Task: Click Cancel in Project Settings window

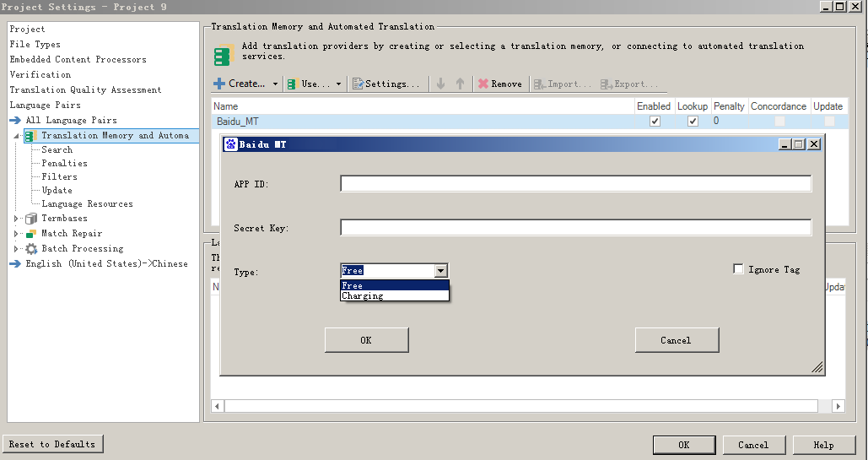Action: (753, 445)
